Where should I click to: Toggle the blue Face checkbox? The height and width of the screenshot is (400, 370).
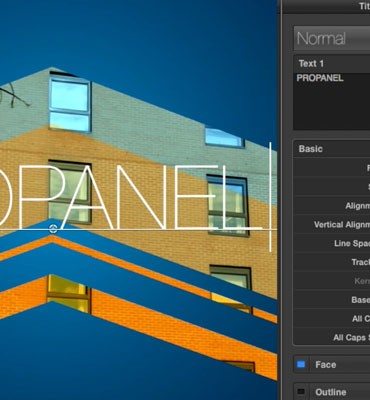pos(301,364)
